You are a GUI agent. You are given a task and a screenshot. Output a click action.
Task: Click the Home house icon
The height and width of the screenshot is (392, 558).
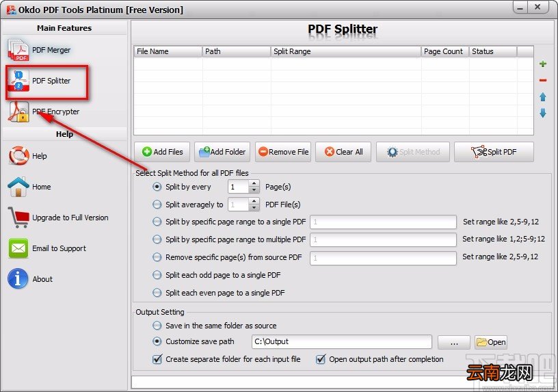point(18,187)
